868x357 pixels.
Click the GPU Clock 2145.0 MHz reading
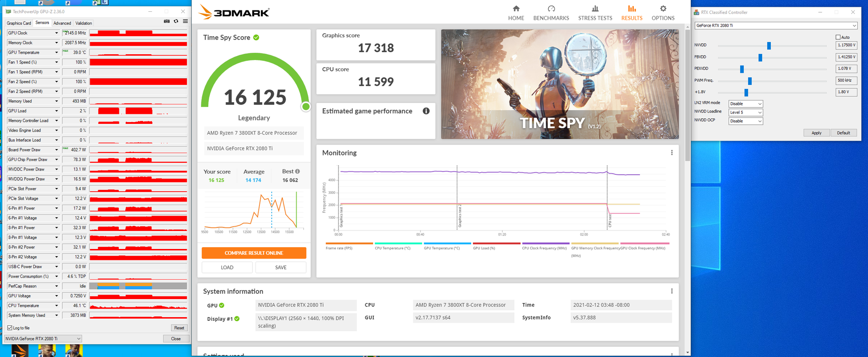75,33
